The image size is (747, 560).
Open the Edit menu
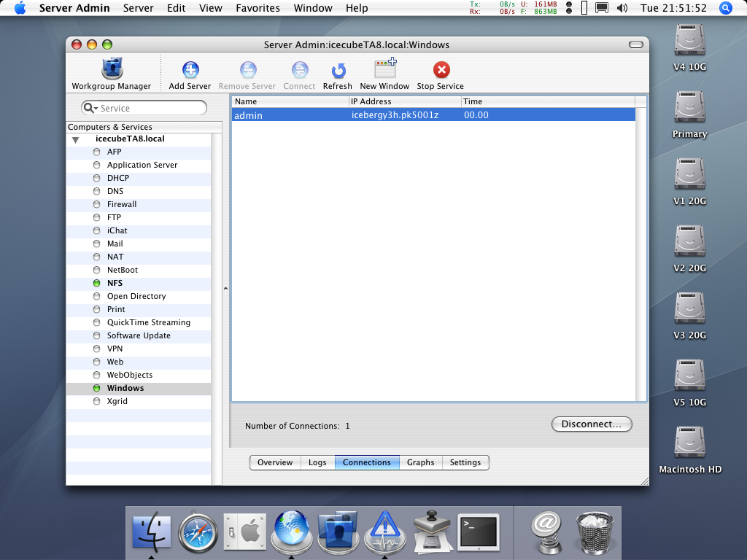(177, 8)
